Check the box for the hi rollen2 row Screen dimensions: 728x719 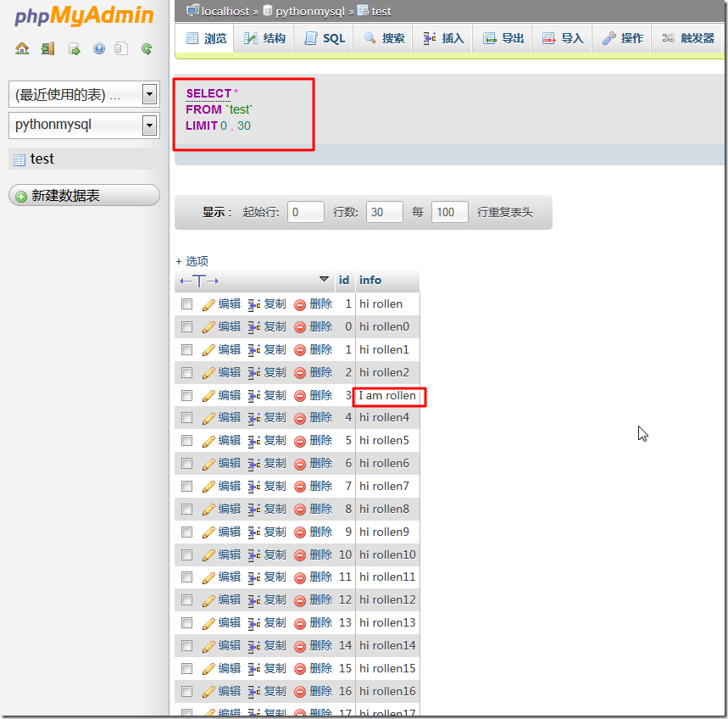tap(186, 372)
